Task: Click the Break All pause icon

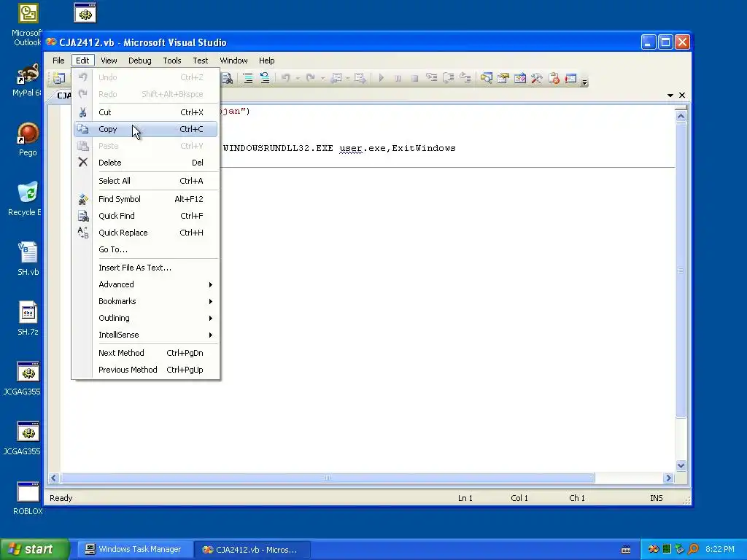Action: [398, 78]
